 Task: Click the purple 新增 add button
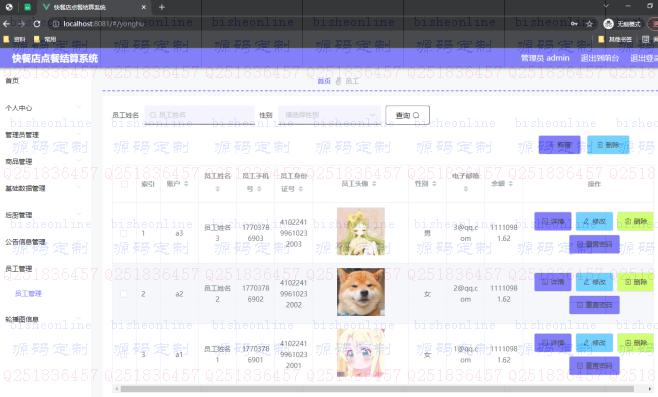[x=559, y=145]
